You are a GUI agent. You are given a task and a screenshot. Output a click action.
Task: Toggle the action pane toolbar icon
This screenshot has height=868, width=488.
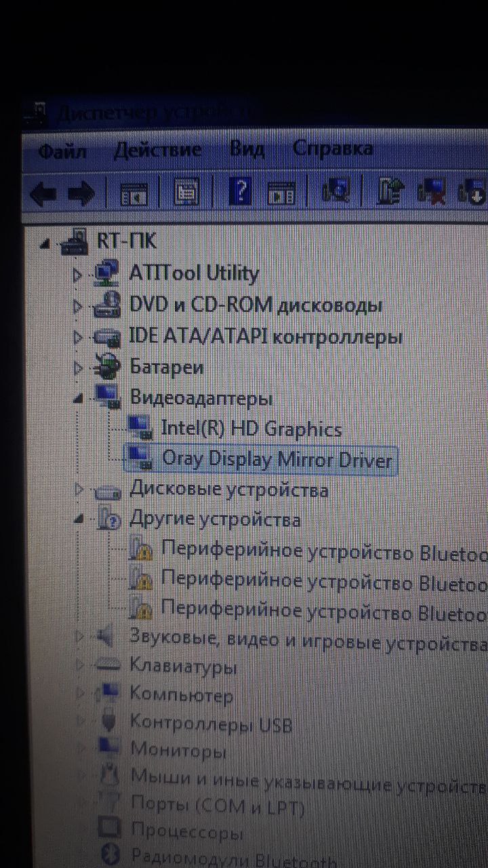281,193
